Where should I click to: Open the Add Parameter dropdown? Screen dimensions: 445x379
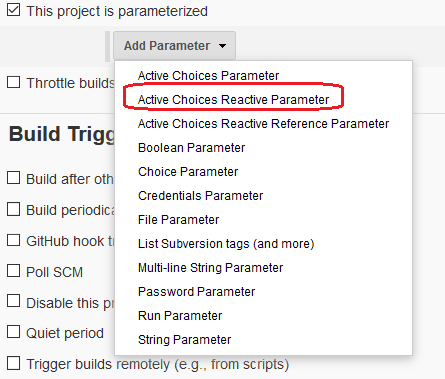(x=174, y=46)
